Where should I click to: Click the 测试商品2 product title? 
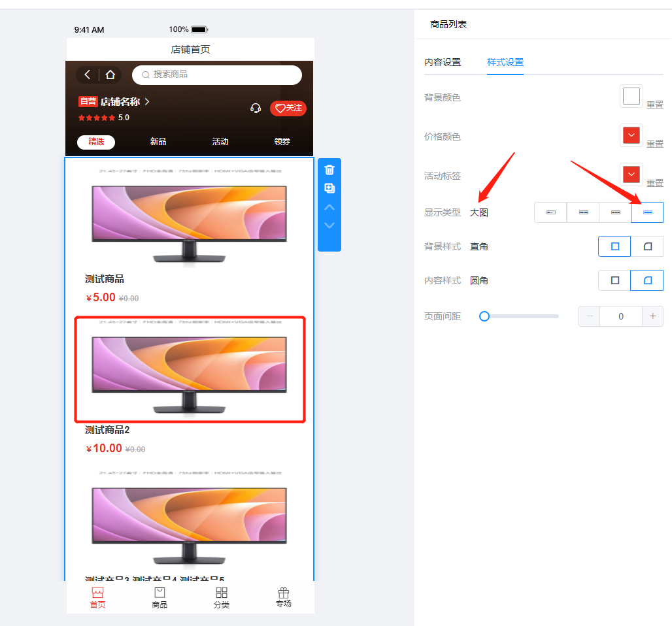click(x=107, y=430)
